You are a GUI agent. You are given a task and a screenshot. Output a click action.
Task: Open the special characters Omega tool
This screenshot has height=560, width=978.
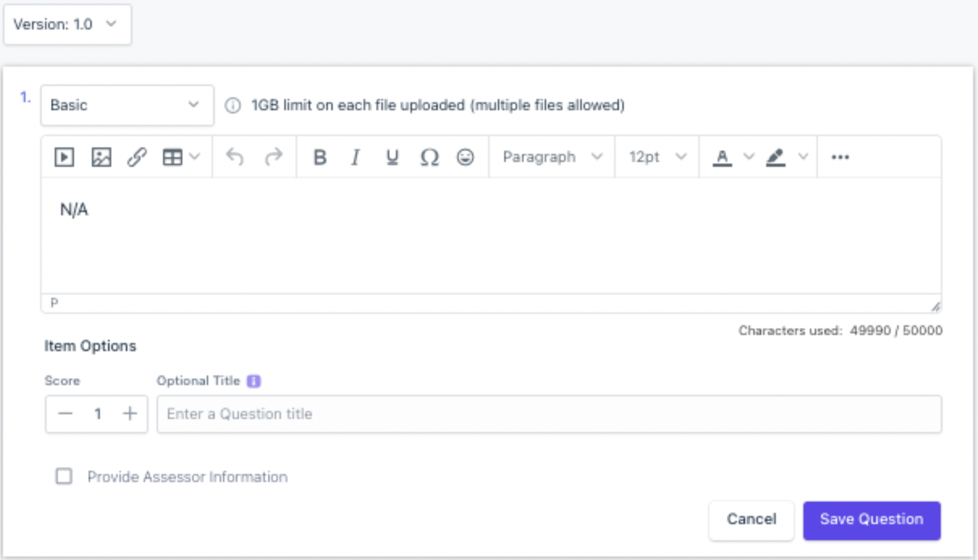tap(429, 157)
